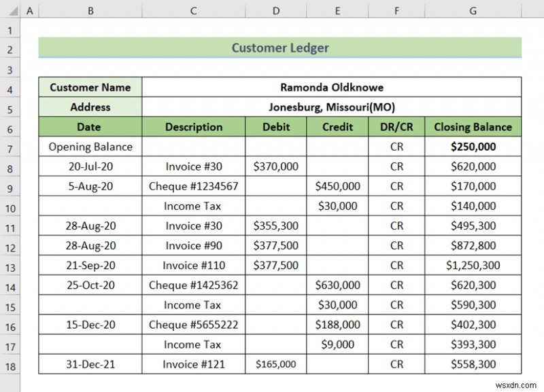Click the "Invoice #30" cell dated 20-Jul-20
Screen dimensions: 544x392
click(193, 166)
